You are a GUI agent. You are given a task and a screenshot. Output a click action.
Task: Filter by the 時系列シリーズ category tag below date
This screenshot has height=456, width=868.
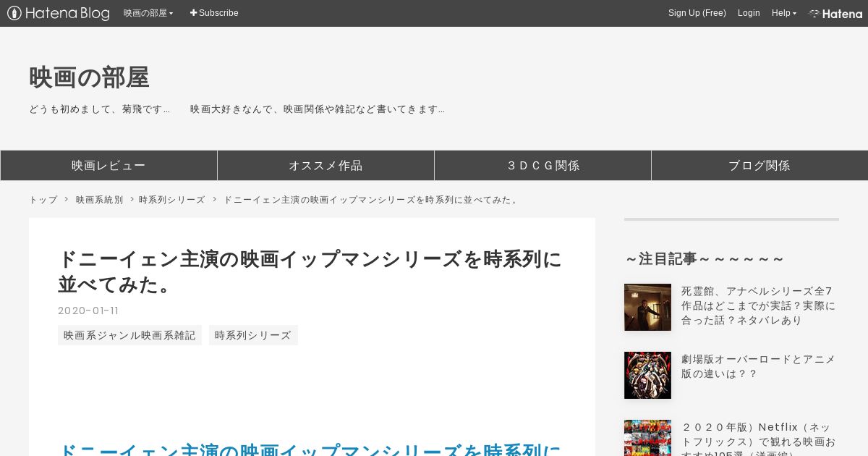coord(253,335)
